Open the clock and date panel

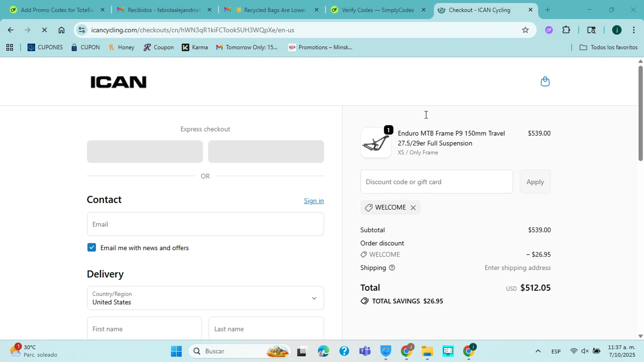621,351
